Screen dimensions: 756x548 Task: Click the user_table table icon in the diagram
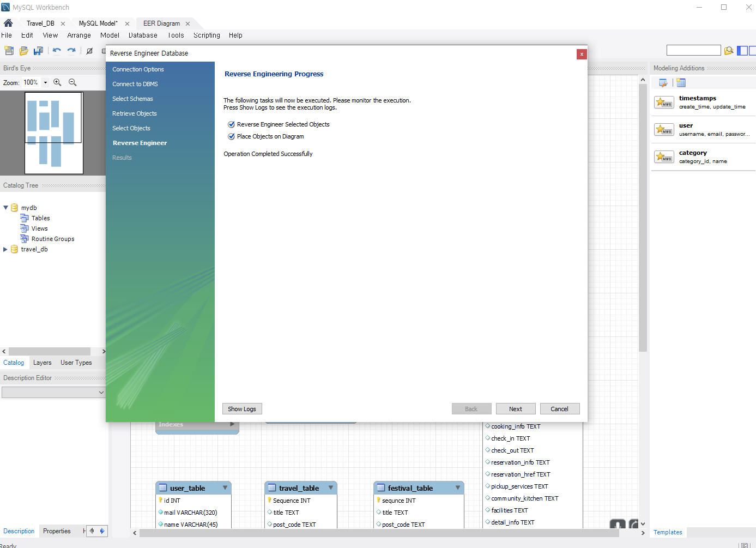pos(163,488)
